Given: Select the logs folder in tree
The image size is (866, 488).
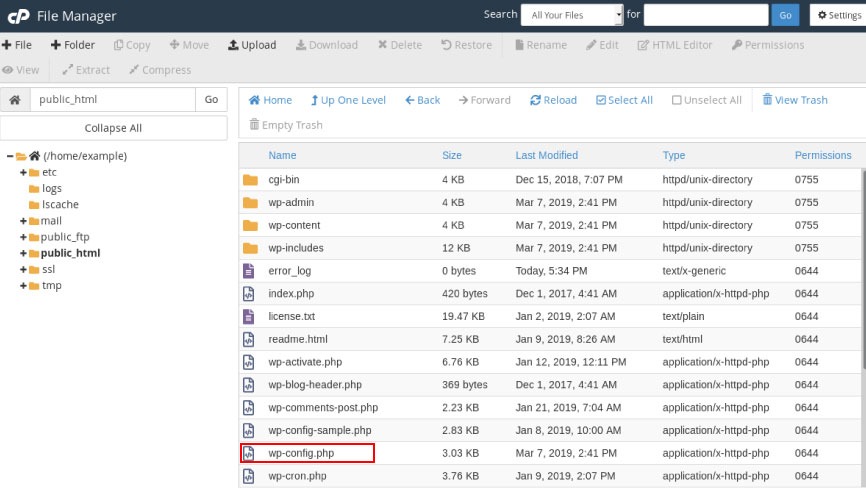Looking at the screenshot, I should (45, 188).
